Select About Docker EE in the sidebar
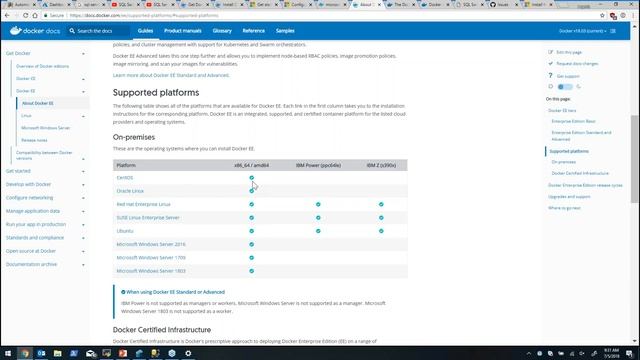This screenshot has width=640, height=360. coord(38,103)
